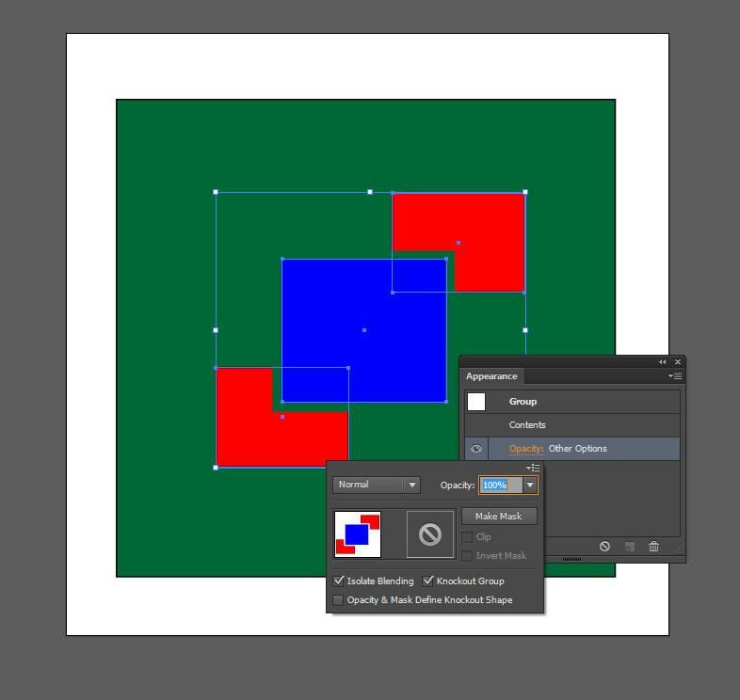Click the artwork thumbnail in Transparency popup

coord(358,534)
